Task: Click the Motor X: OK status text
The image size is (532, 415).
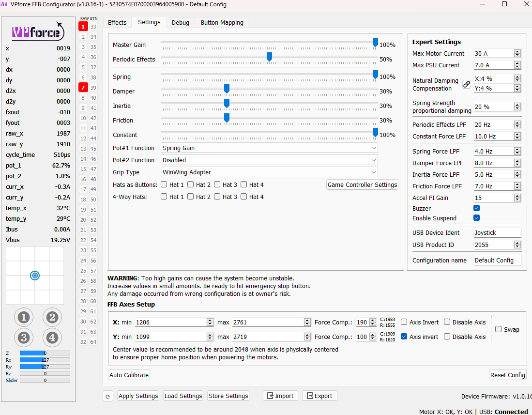Action: pyautogui.click(x=435, y=412)
